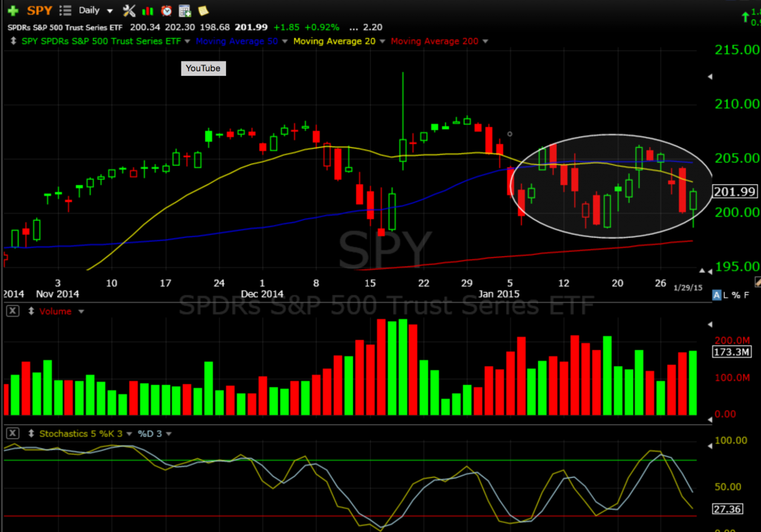The width and height of the screenshot is (761, 532).
Task: Click the bold 201.99 price in header
Action: [251, 27]
